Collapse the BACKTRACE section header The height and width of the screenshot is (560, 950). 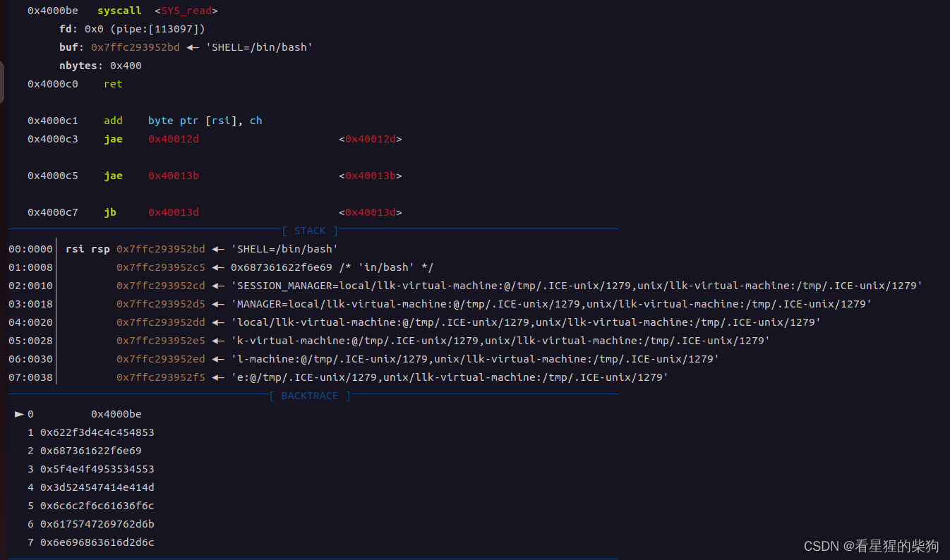point(309,395)
